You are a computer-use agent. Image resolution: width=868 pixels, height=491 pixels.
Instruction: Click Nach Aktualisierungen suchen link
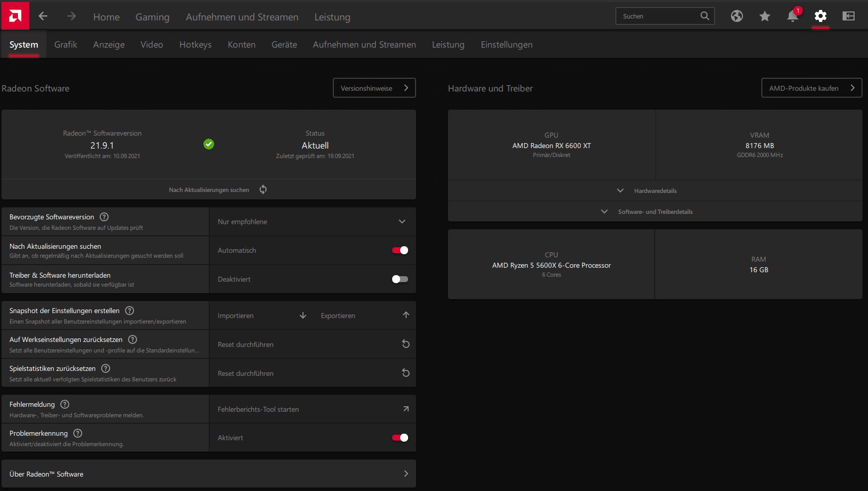click(x=209, y=190)
